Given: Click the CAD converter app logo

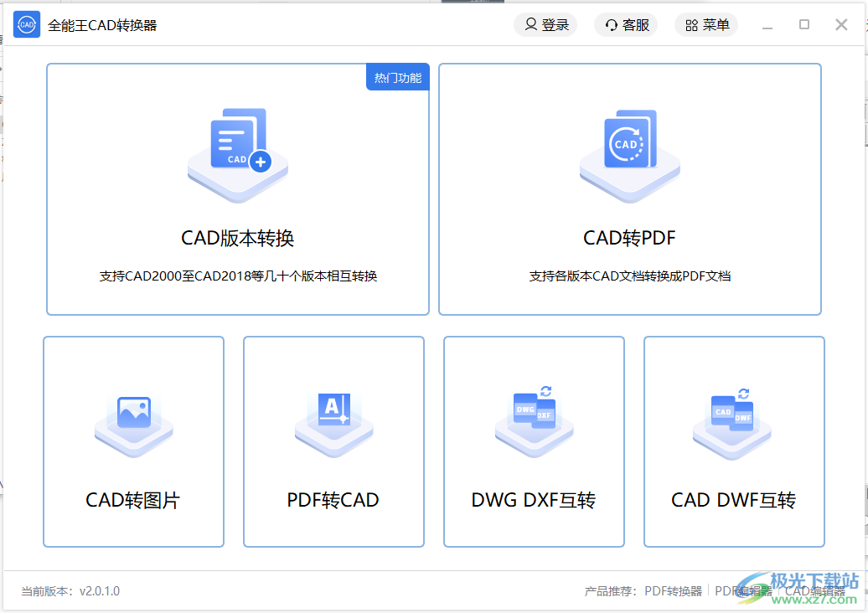Looking at the screenshot, I should point(27,24).
